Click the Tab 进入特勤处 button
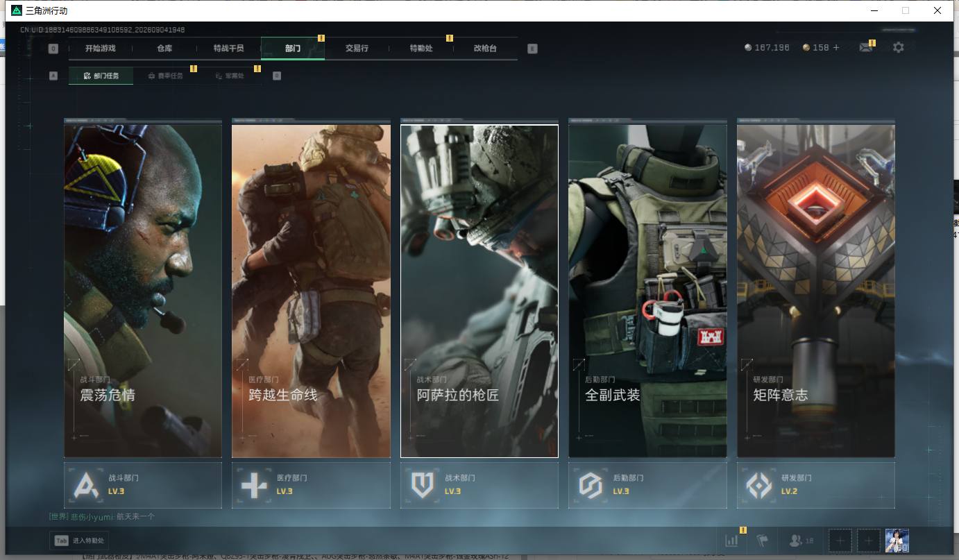Viewport: 959px width, 560px height. (79, 541)
